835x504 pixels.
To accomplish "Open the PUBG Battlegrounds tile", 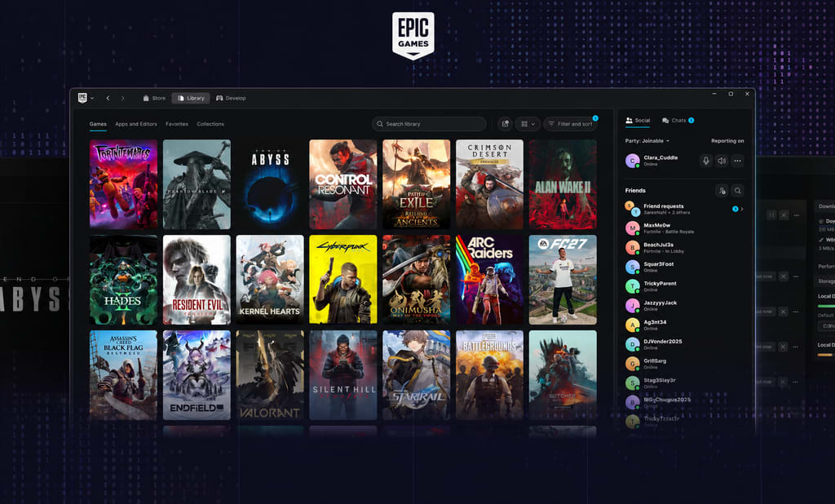I will pos(489,375).
